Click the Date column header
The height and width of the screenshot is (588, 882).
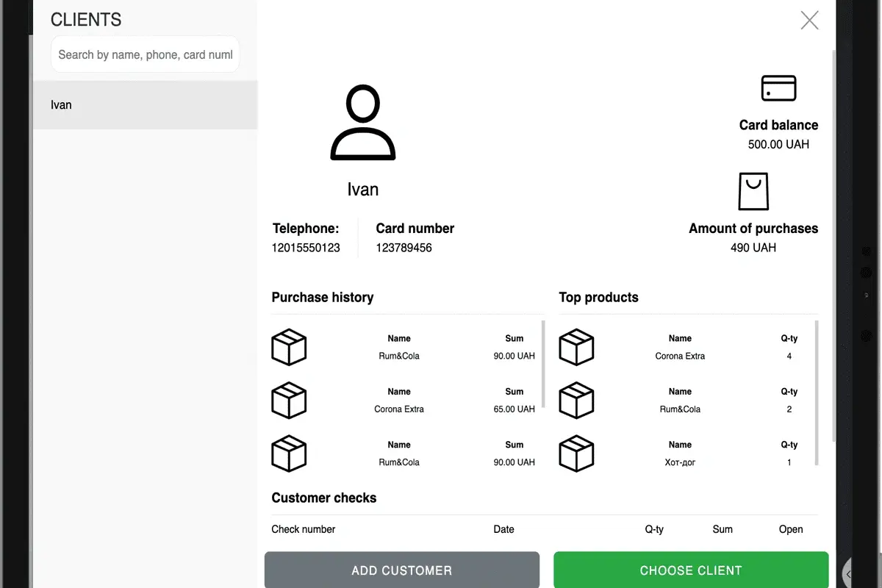(x=504, y=529)
